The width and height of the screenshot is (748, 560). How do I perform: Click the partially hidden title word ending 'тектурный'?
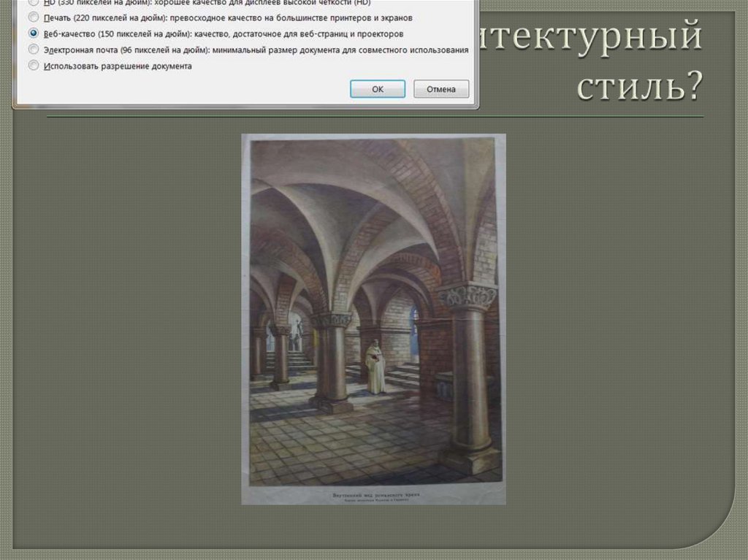[592, 38]
